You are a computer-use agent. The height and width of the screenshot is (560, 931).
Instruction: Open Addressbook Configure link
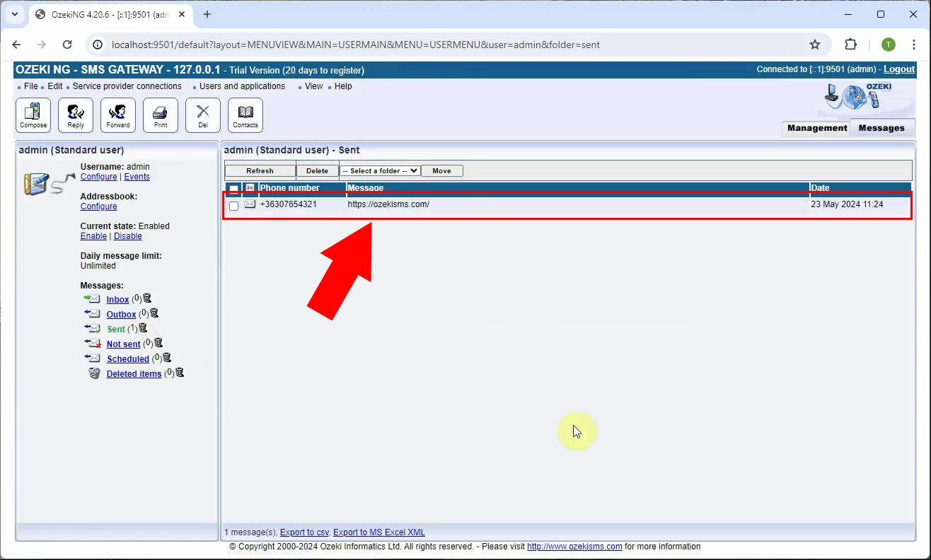[x=98, y=206]
